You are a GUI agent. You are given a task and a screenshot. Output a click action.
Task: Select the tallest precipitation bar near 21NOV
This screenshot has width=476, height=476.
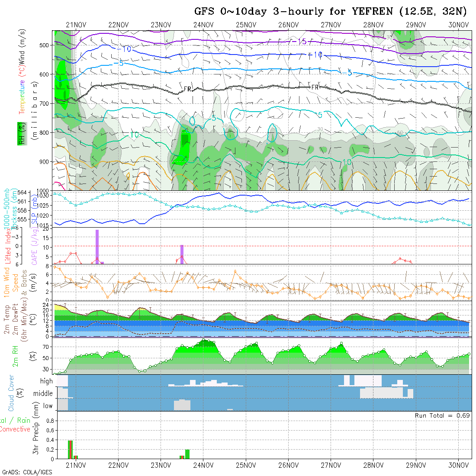pyautogui.click(x=70, y=449)
